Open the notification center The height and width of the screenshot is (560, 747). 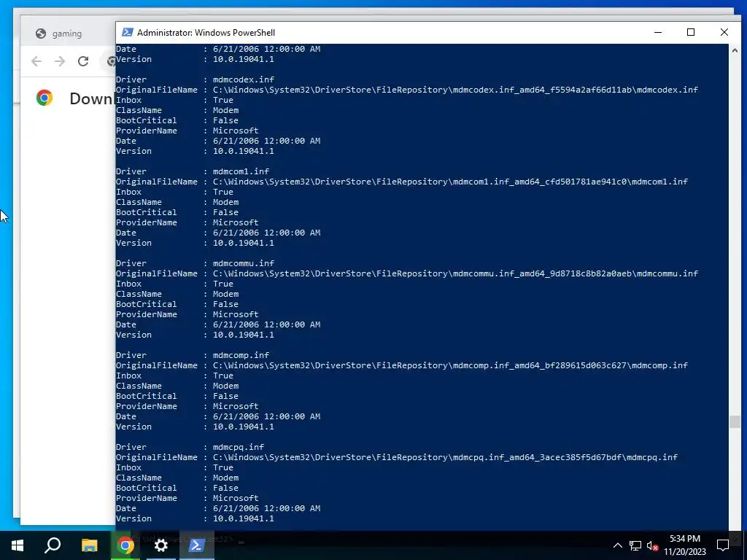(x=723, y=545)
